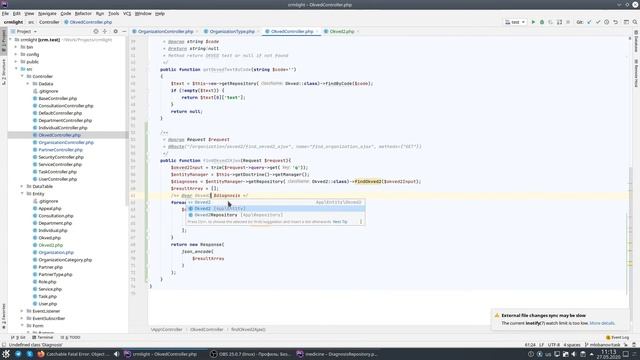
Task: Collapse all in Project panel
Action: point(105,31)
